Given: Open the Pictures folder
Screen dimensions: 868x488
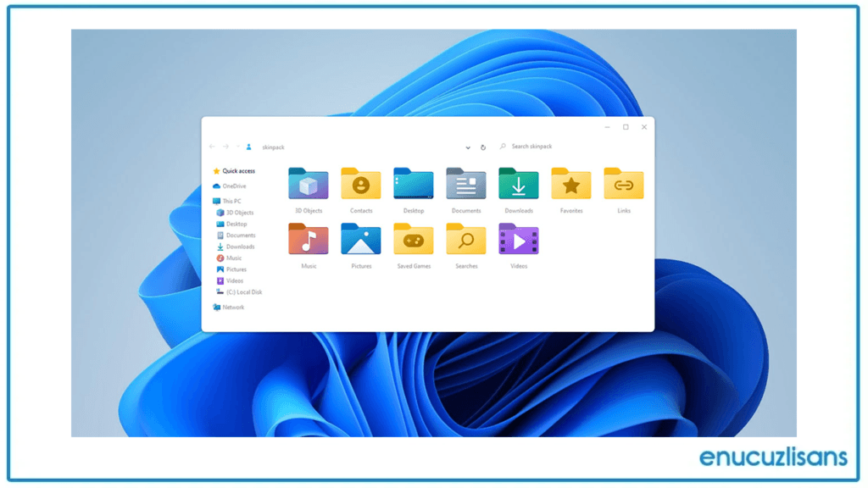Looking at the screenshot, I should coord(360,239).
